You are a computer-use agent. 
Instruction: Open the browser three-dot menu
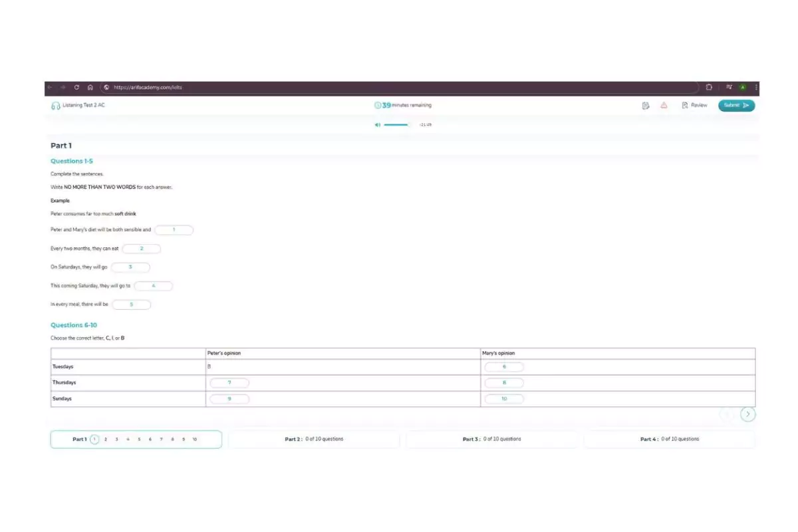tap(756, 87)
